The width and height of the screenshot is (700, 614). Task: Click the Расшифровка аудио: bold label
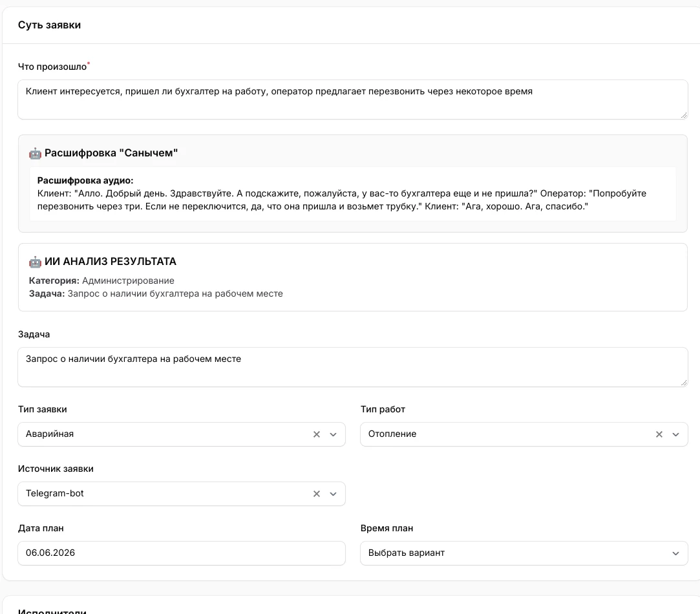pyautogui.click(x=85, y=180)
